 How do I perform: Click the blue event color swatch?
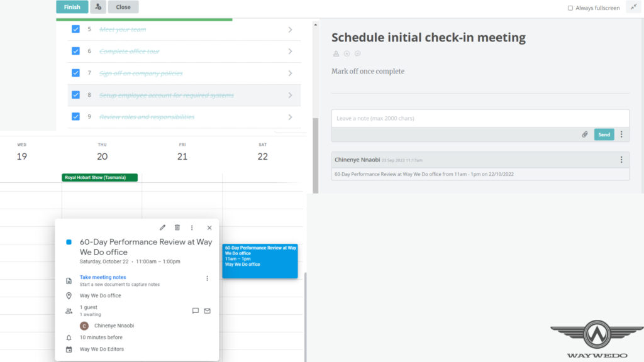pos(69,242)
